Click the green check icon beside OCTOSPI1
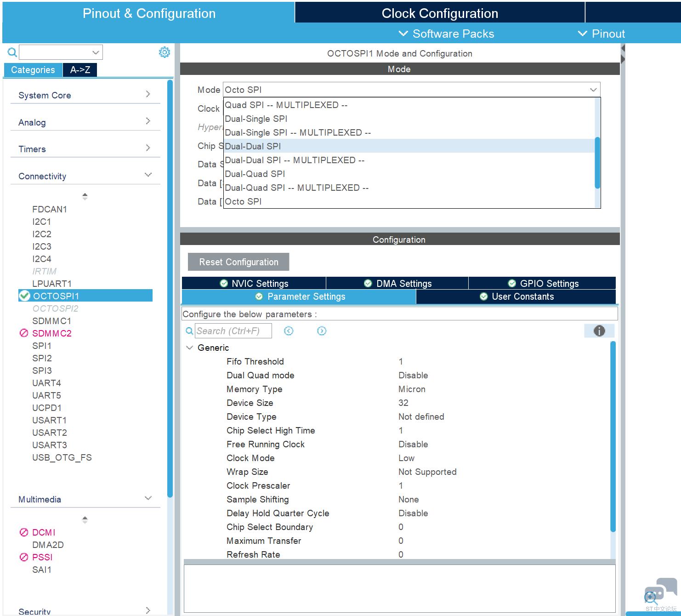 [24, 296]
